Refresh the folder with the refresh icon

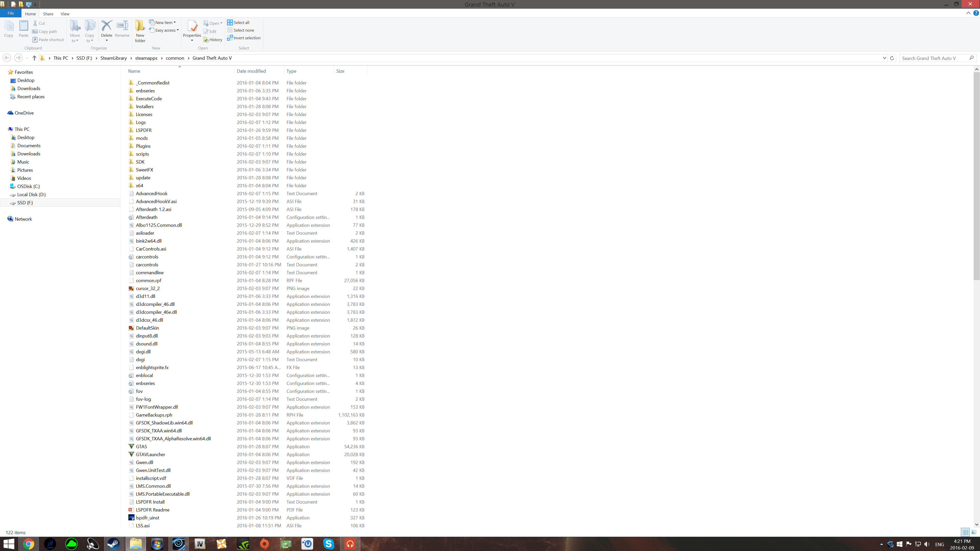(x=892, y=58)
